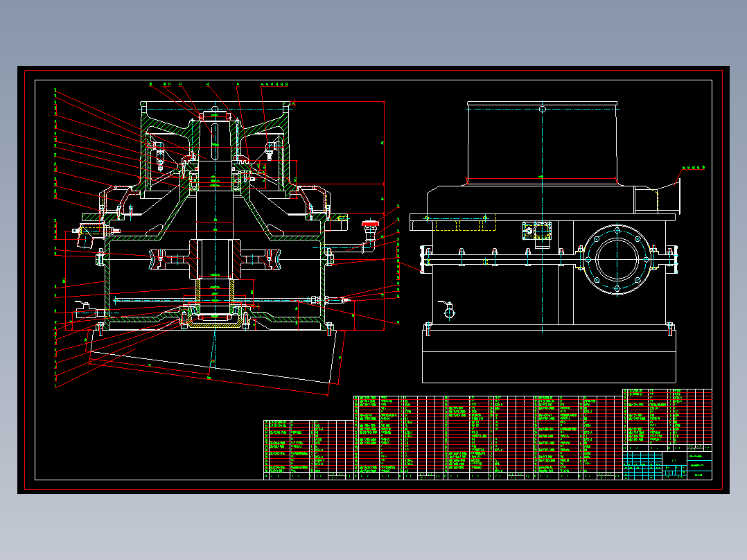Click the cyan revision grid in title block
The image size is (747, 560).
click(642, 465)
